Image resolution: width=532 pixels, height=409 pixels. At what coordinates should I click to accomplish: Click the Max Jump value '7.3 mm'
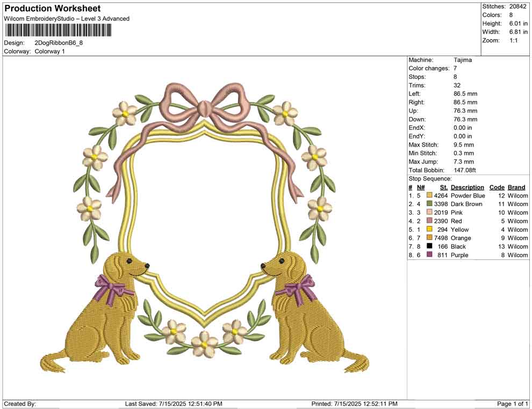tap(464, 162)
